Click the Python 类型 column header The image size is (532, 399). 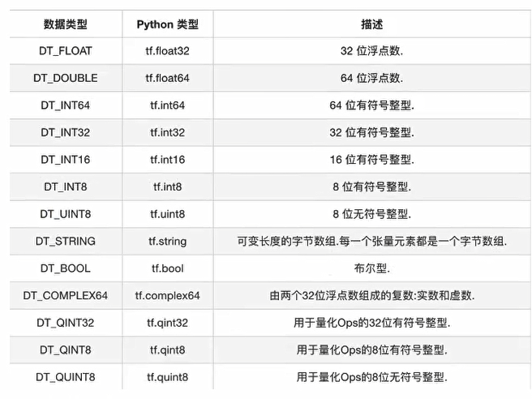click(x=168, y=24)
